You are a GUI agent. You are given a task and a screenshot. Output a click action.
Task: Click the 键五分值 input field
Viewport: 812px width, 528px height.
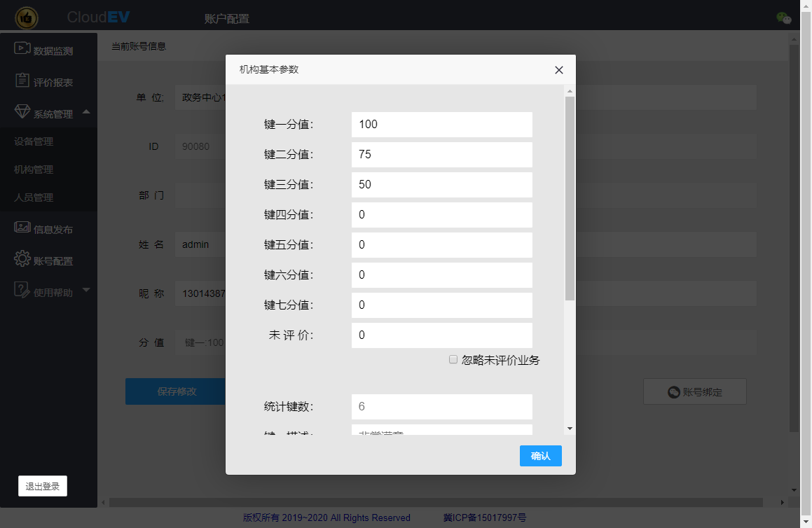click(x=442, y=245)
